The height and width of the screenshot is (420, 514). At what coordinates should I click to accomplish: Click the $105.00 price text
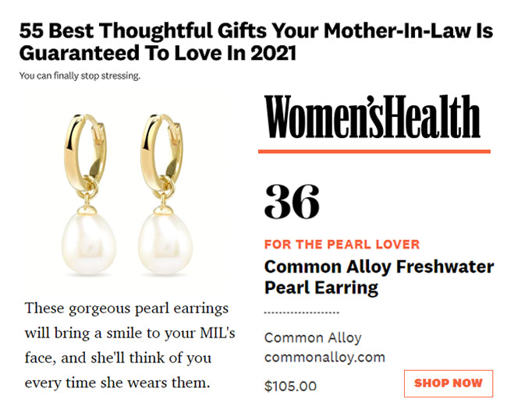pos(290,386)
